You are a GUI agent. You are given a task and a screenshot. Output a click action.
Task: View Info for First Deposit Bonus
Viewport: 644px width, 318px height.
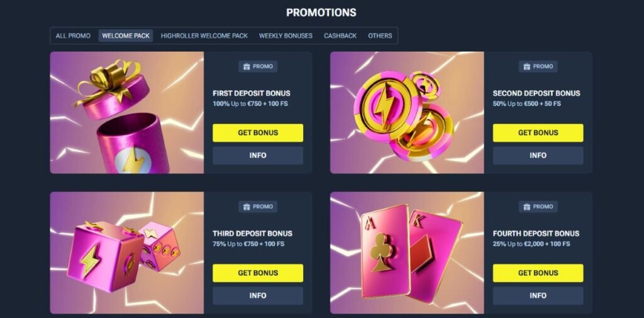(x=258, y=156)
